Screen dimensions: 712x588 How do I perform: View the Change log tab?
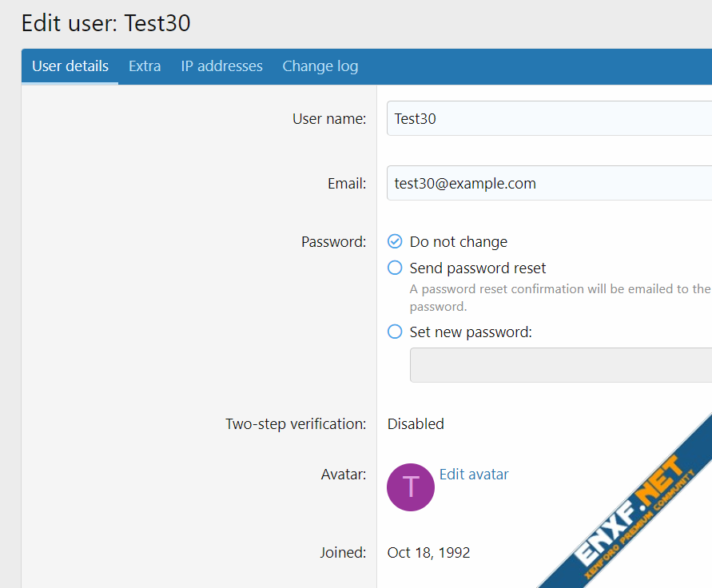(x=320, y=66)
